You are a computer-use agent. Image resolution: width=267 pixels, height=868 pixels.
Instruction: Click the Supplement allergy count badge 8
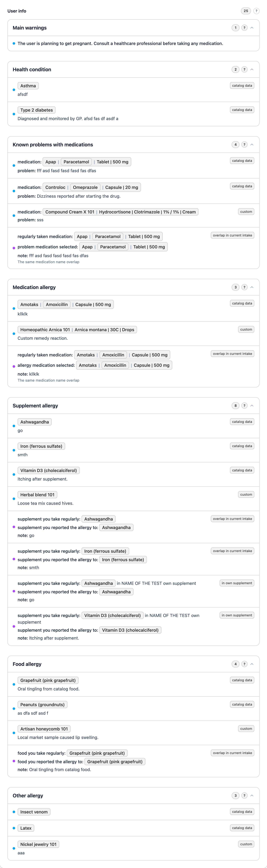tap(235, 406)
